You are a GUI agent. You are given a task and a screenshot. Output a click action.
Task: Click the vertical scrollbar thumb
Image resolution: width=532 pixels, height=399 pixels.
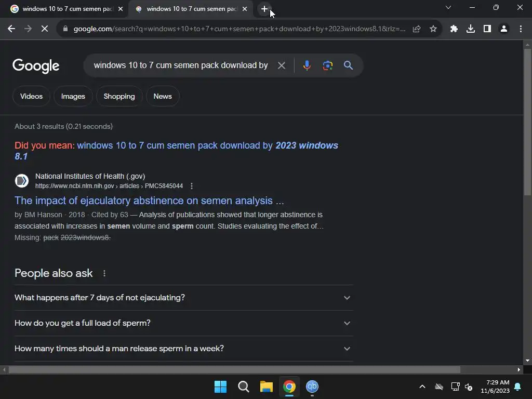(527, 122)
